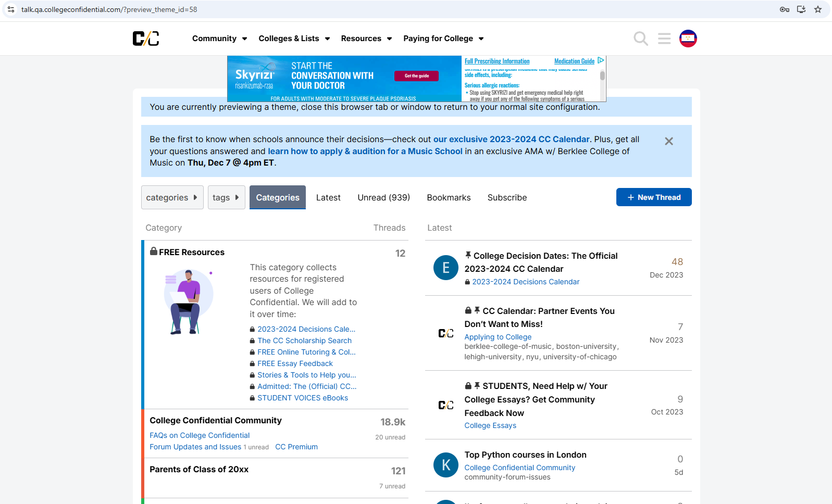This screenshot has height=504, width=832.
Task: Switch to the Latest tab
Action: (x=328, y=197)
